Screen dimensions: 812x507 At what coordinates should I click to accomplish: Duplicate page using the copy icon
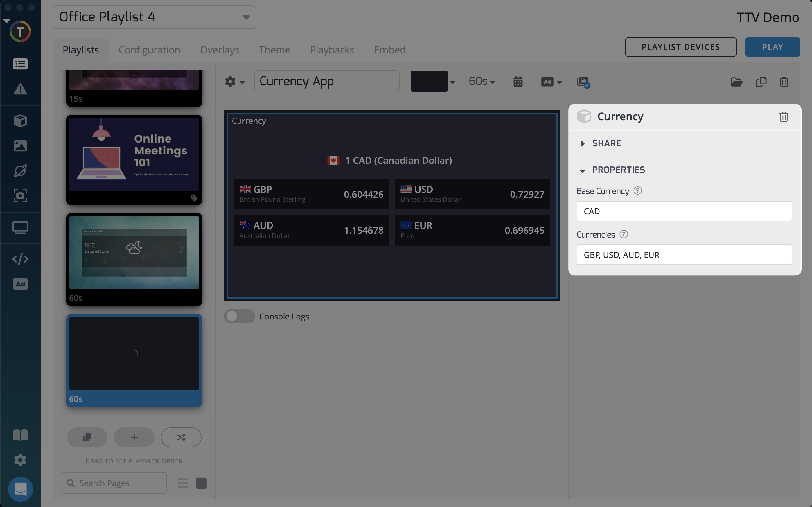coord(761,82)
